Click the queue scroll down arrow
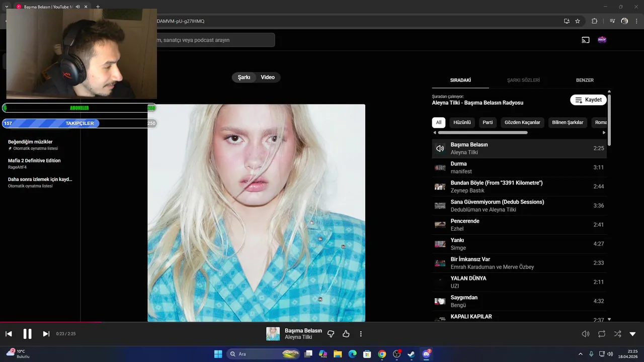 point(609,319)
